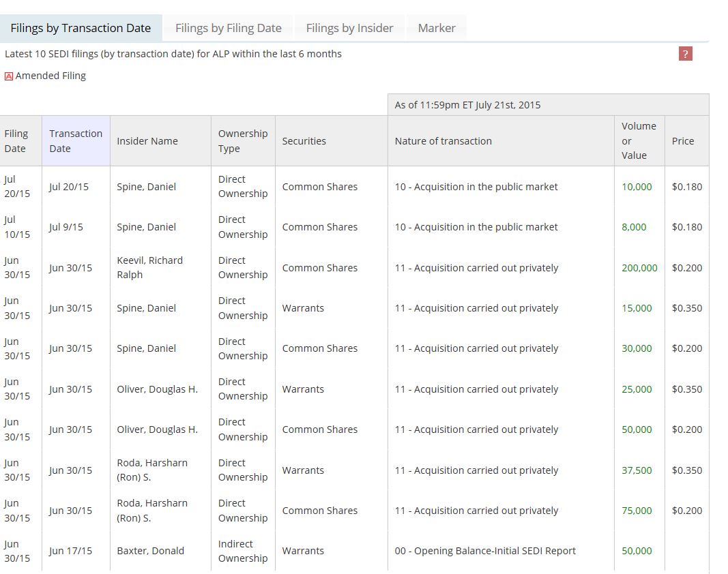Click the Transaction Date column header
Image resolution: width=728 pixels, height=574 pixels.
tap(75, 141)
